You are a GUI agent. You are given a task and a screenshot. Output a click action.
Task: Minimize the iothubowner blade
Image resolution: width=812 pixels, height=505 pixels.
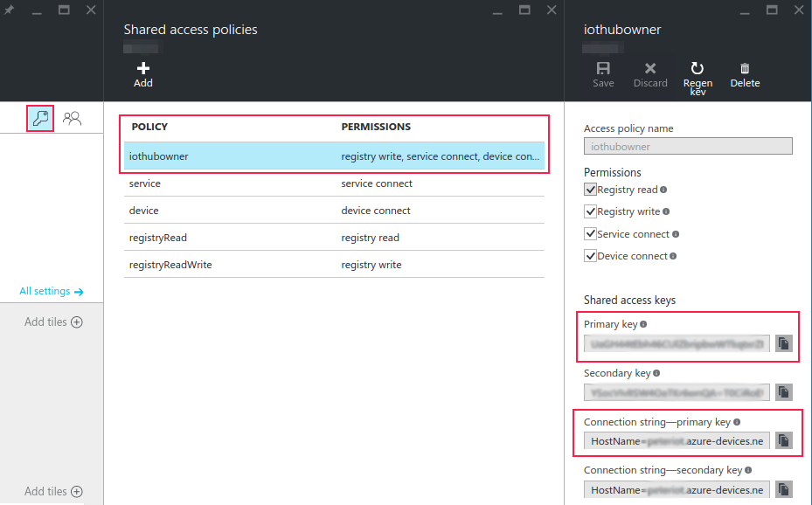745,11
